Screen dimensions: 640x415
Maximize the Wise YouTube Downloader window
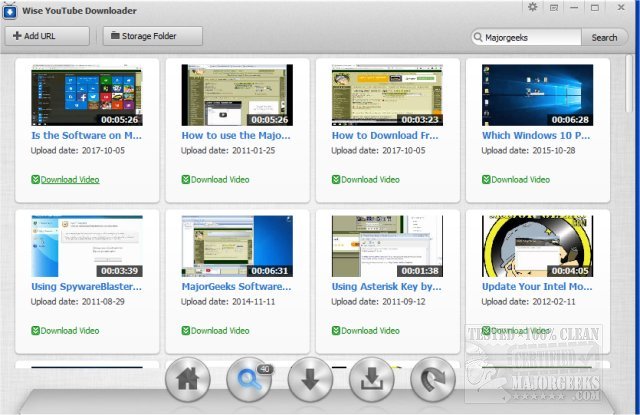[x=595, y=8]
